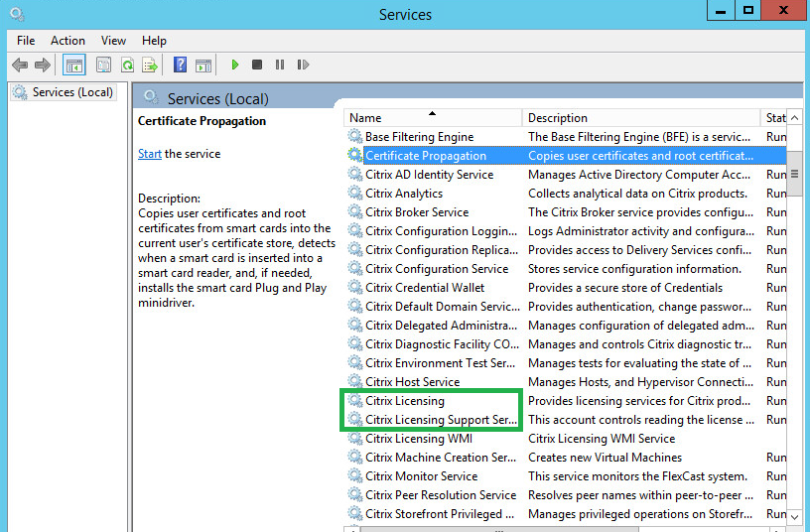The image size is (810, 532).
Task: Click the description 'Creates new Virtual Machines'
Action: click(605, 458)
